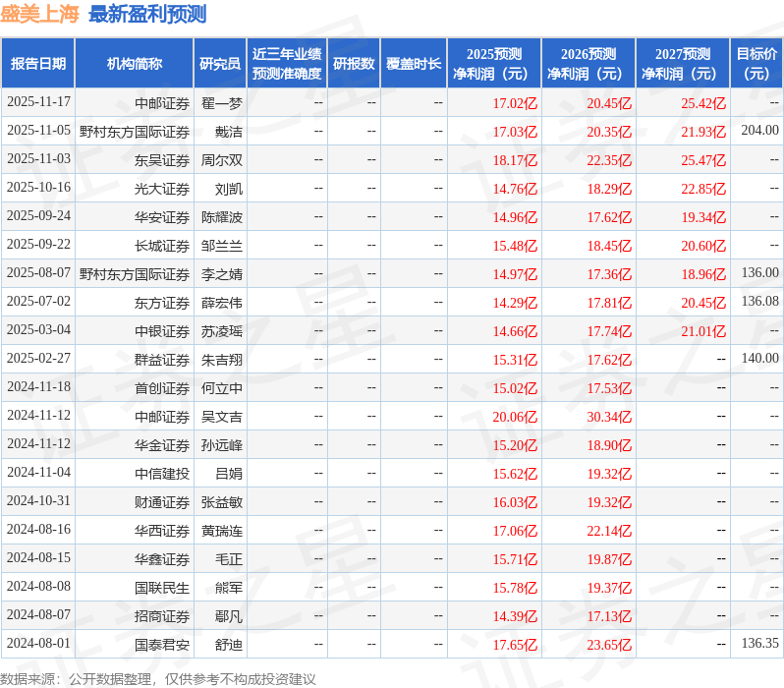This screenshot has width=784, height=688.
Task: Select analyst 何立中
Action: (x=221, y=389)
